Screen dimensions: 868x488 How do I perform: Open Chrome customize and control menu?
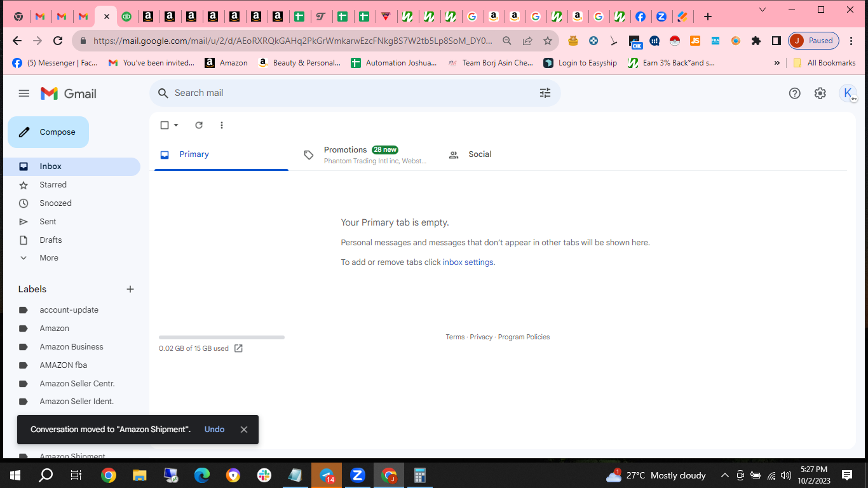pyautogui.click(x=851, y=41)
